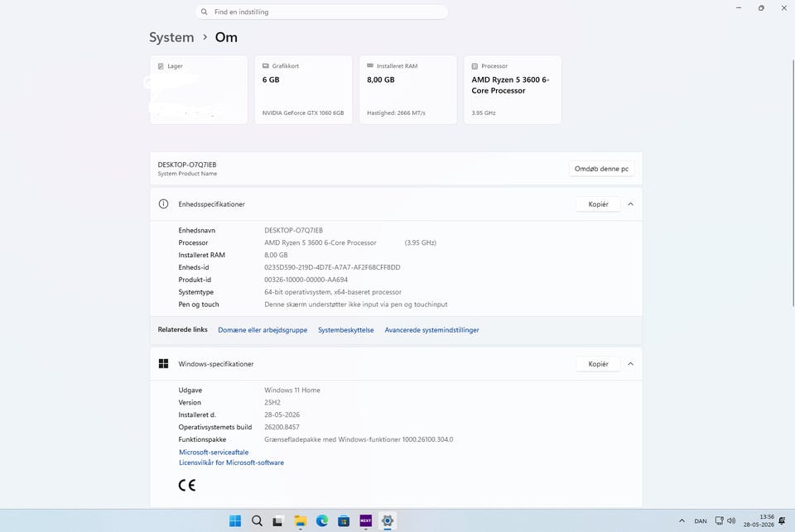The height and width of the screenshot is (532, 795).
Task: Open the clock showing 13:56
Action: (x=759, y=521)
